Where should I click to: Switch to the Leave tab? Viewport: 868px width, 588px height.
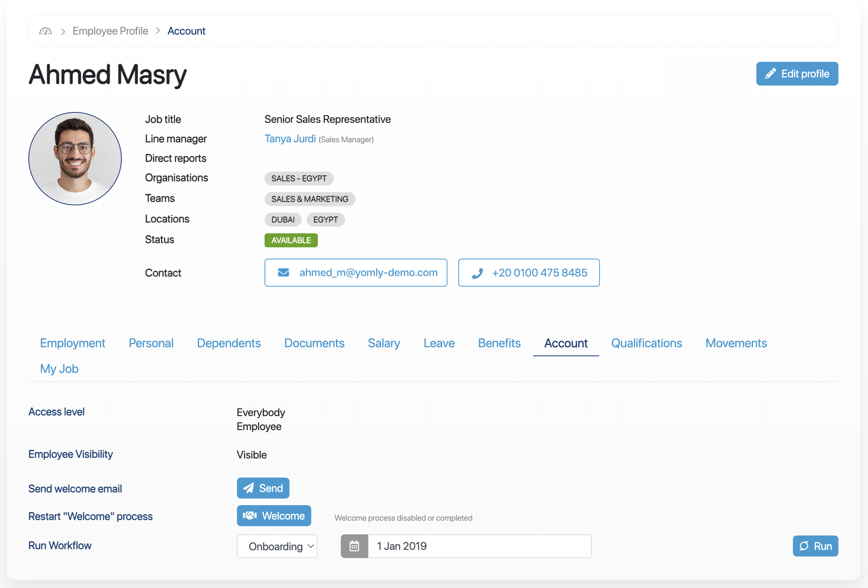point(438,342)
